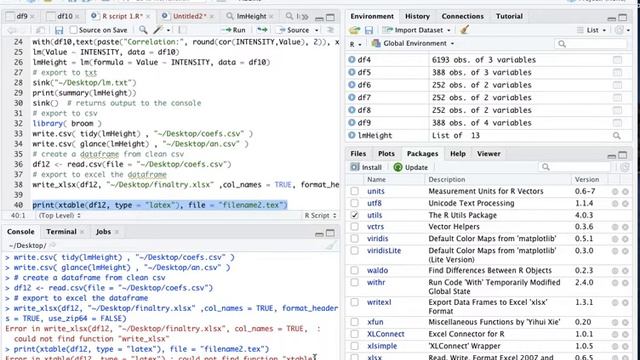Click the compile report notebook icon
The width and height of the screenshot is (640, 360).
click(x=182, y=30)
